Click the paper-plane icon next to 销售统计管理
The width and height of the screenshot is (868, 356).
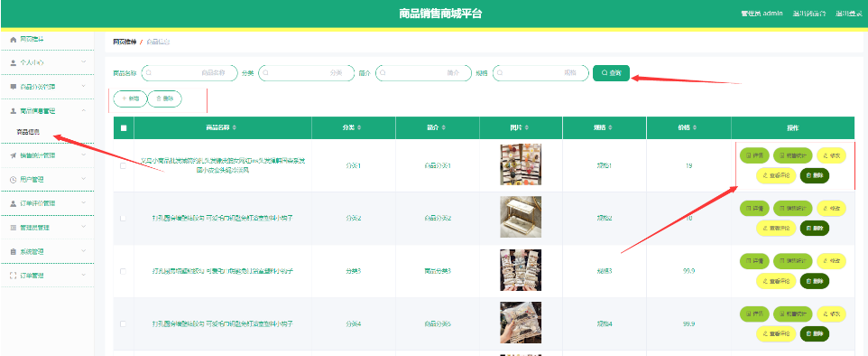tap(14, 155)
